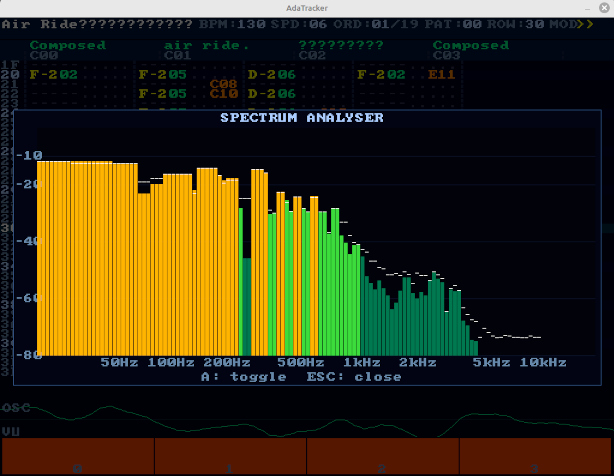Click the E11 effect in channel C03
The height and width of the screenshot is (476, 614).
coord(442,74)
